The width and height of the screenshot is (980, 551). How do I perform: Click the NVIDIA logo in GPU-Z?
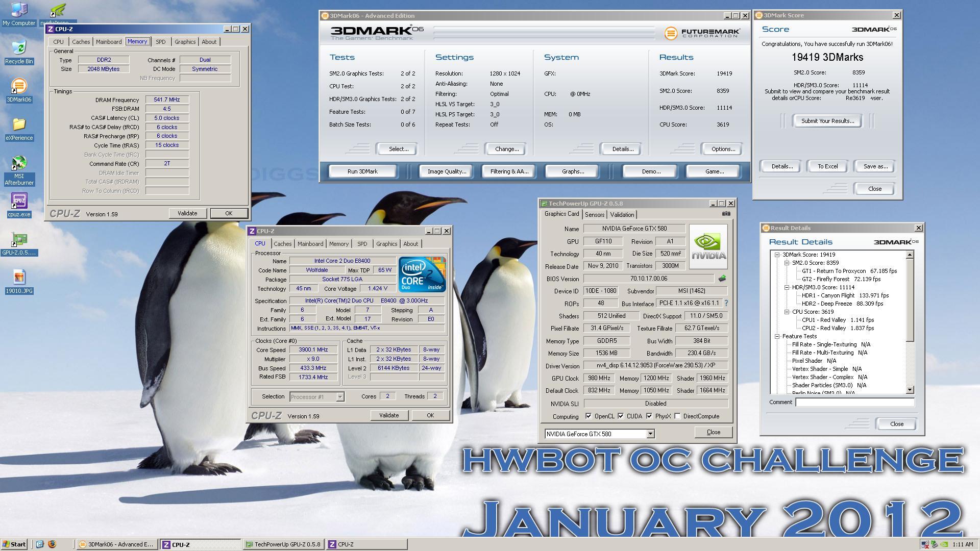pyautogui.click(x=708, y=246)
